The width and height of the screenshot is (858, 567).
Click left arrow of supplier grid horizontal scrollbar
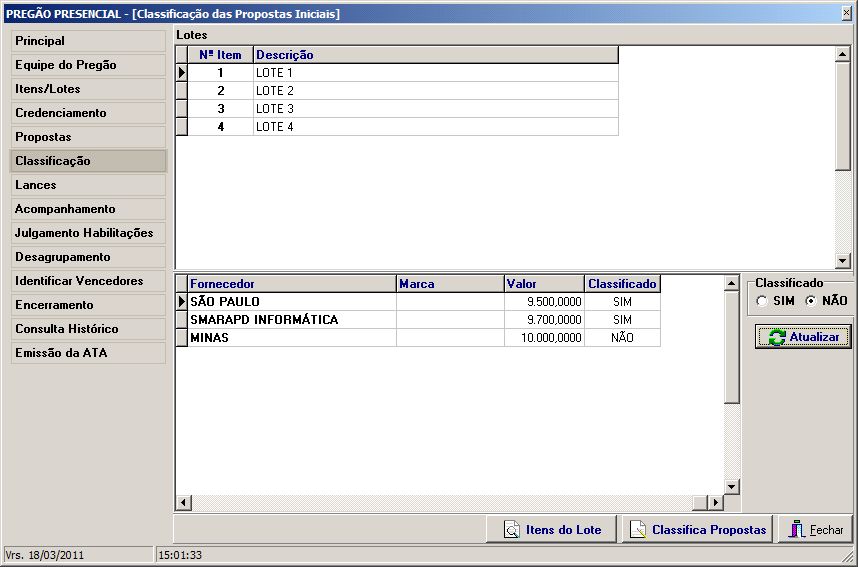tap(183, 502)
